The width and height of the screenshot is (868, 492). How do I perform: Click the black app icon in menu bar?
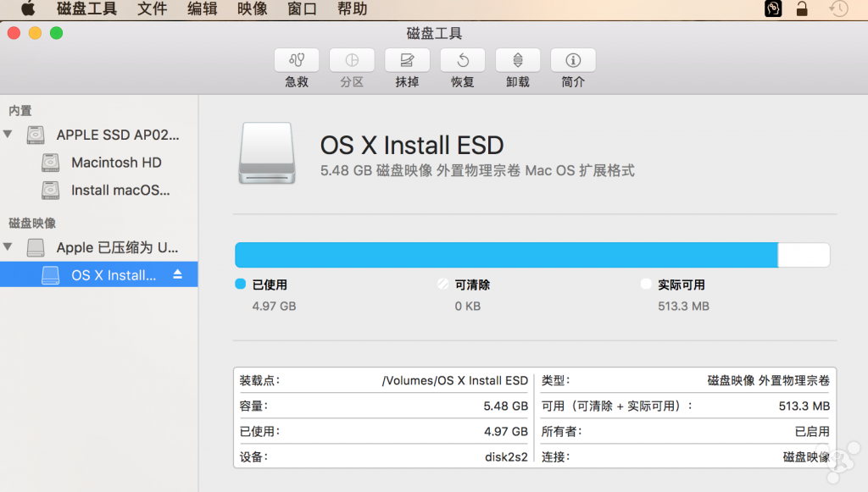click(773, 8)
